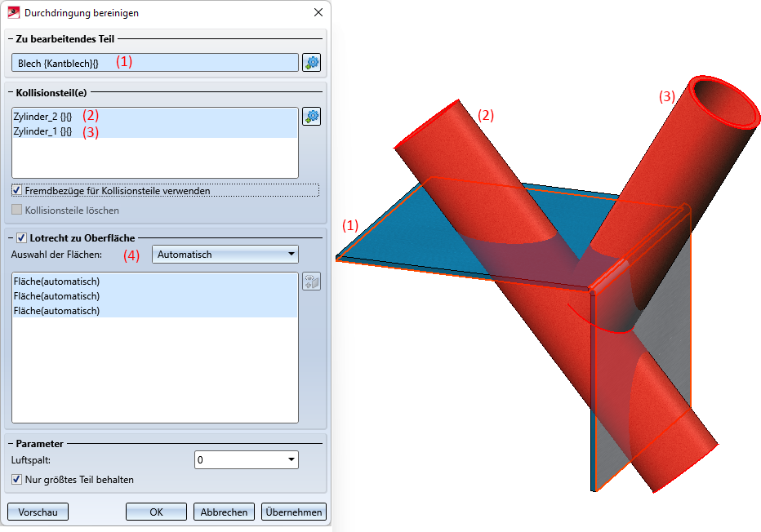The height and width of the screenshot is (532, 761).
Task: Click the Übernehmen button
Action: (x=294, y=512)
